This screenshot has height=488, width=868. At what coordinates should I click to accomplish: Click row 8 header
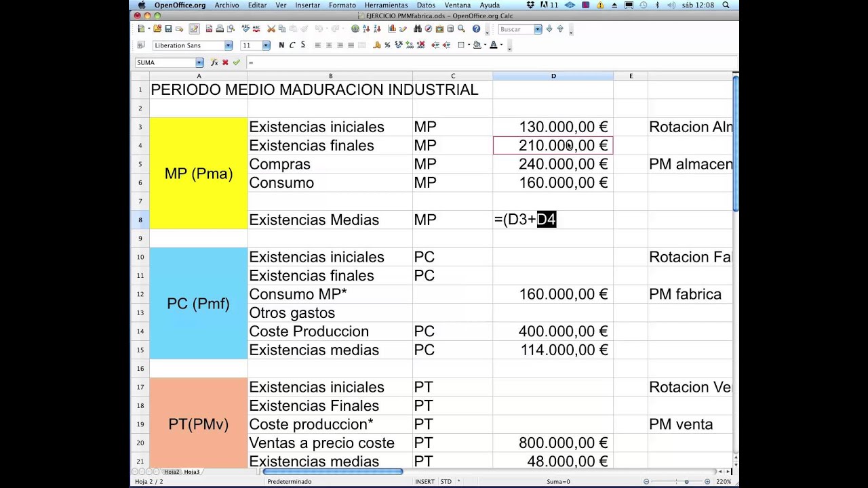(140, 220)
